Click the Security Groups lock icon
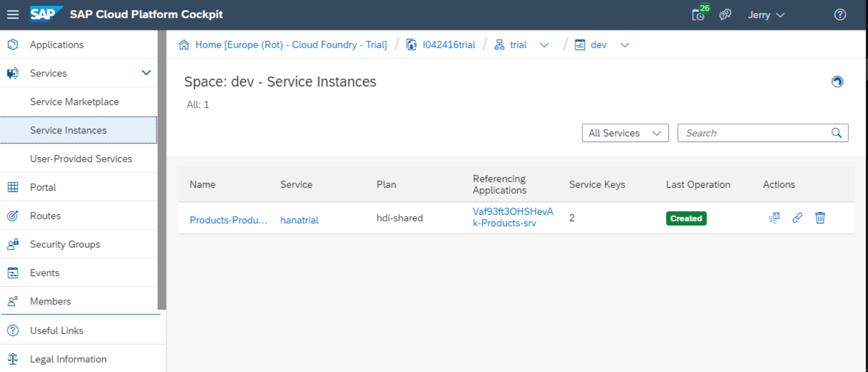Screen dimensions: 868x372 coord(13,244)
